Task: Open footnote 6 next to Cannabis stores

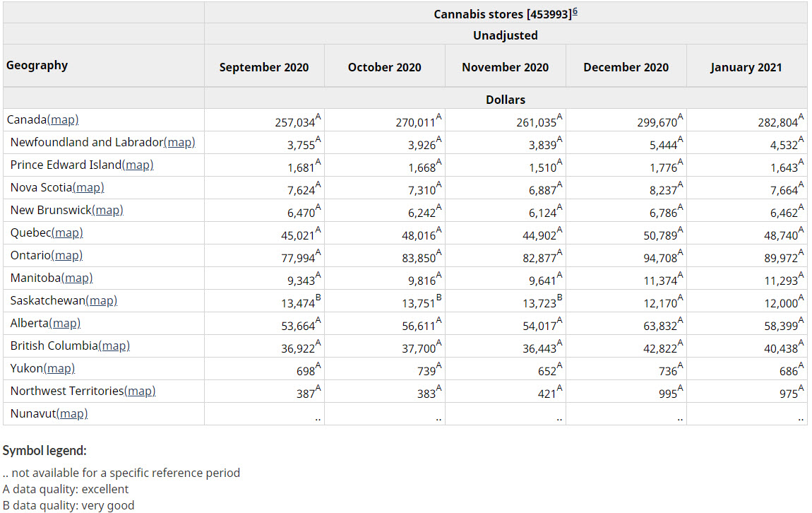Action: click(575, 12)
